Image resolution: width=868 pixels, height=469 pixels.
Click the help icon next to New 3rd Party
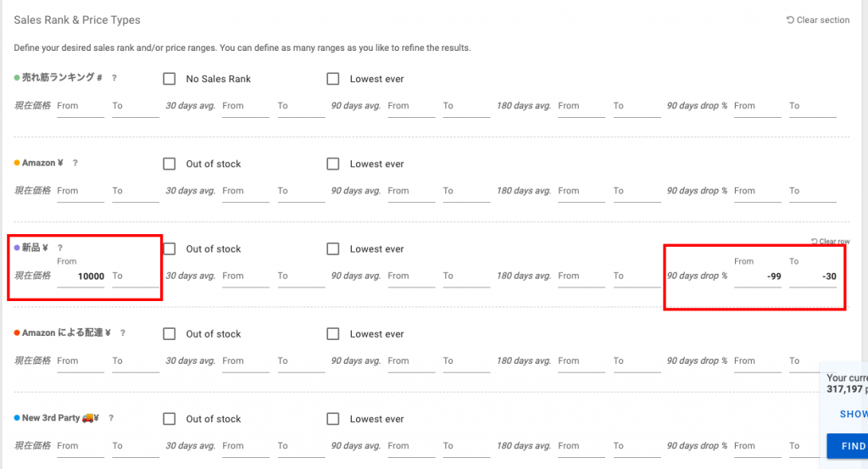[x=111, y=418]
